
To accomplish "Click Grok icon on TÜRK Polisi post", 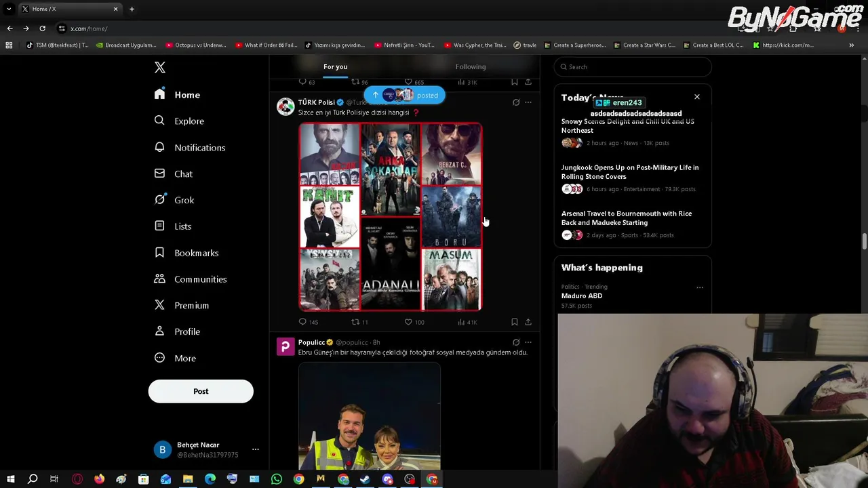I will pyautogui.click(x=516, y=102).
